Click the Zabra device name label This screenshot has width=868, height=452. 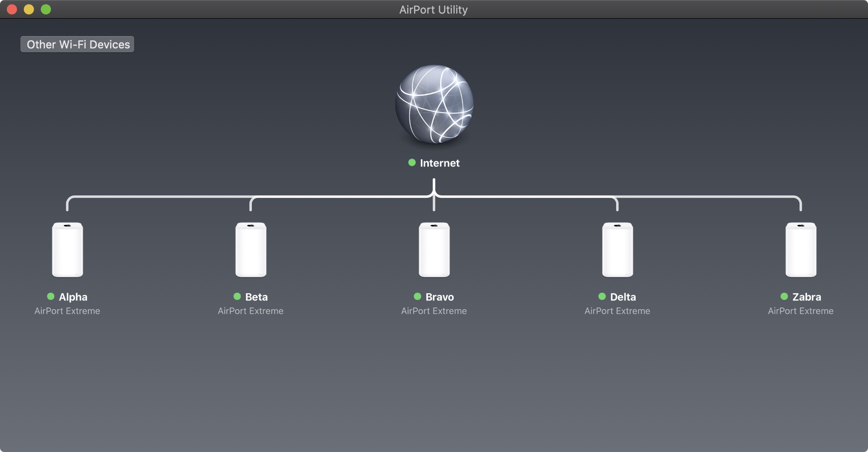tap(806, 297)
